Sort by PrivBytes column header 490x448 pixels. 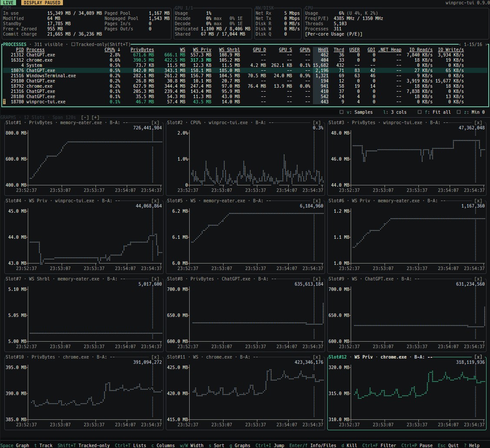[x=142, y=50]
